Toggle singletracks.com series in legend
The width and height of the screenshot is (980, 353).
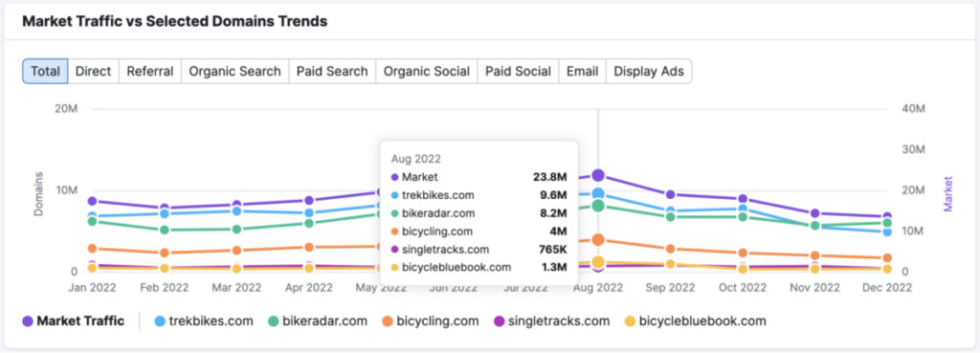click(x=551, y=321)
